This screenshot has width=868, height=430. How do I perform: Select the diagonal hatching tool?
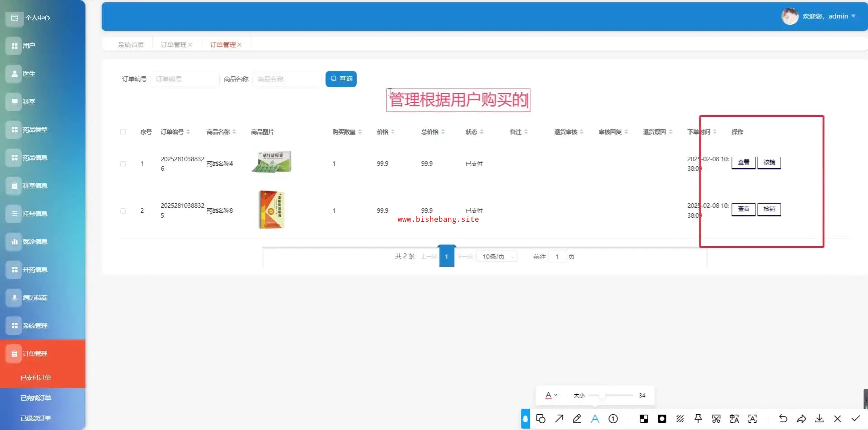(x=680, y=419)
